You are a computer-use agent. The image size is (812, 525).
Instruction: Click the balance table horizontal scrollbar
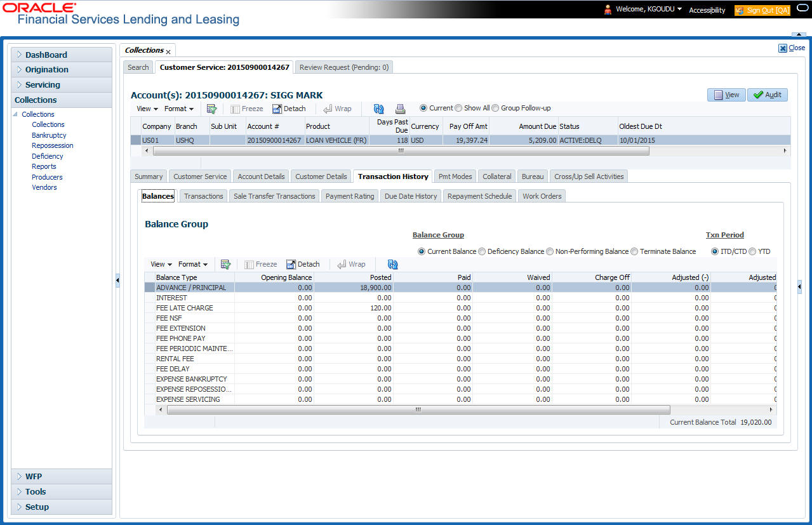click(418, 409)
